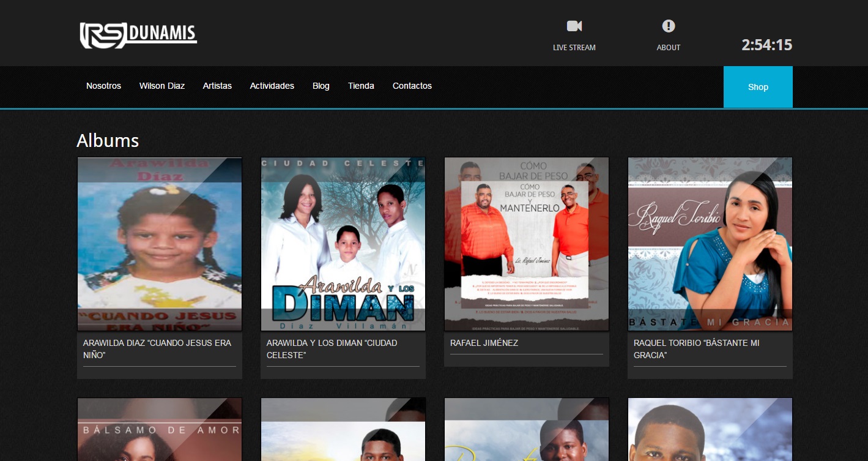The image size is (868, 461).
Task: Click the About exclamation icon
Action: pyautogui.click(x=669, y=26)
